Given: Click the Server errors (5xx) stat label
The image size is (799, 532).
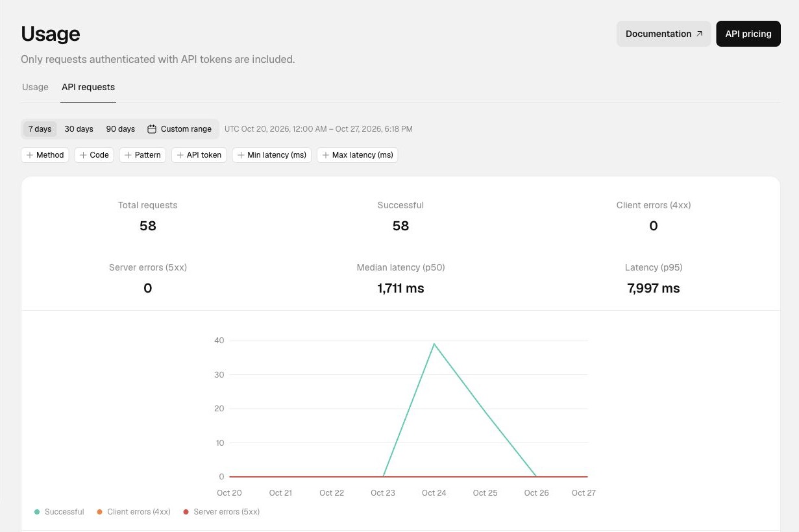Looking at the screenshot, I should point(148,267).
